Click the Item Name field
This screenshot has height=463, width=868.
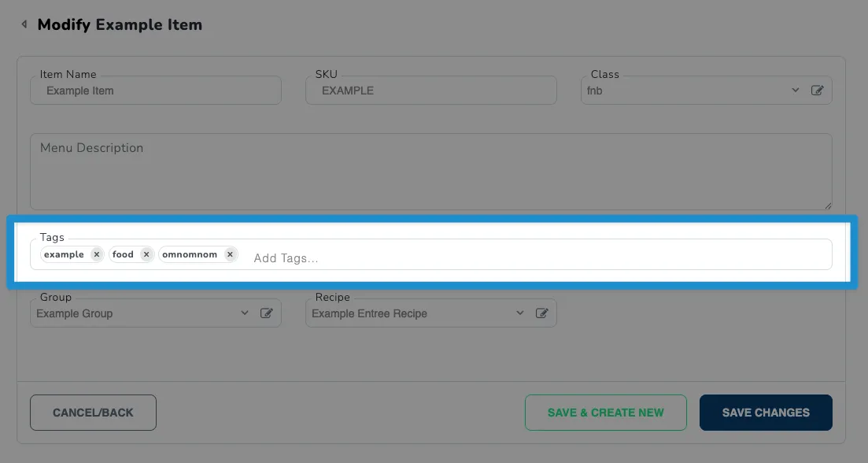[x=156, y=91]
